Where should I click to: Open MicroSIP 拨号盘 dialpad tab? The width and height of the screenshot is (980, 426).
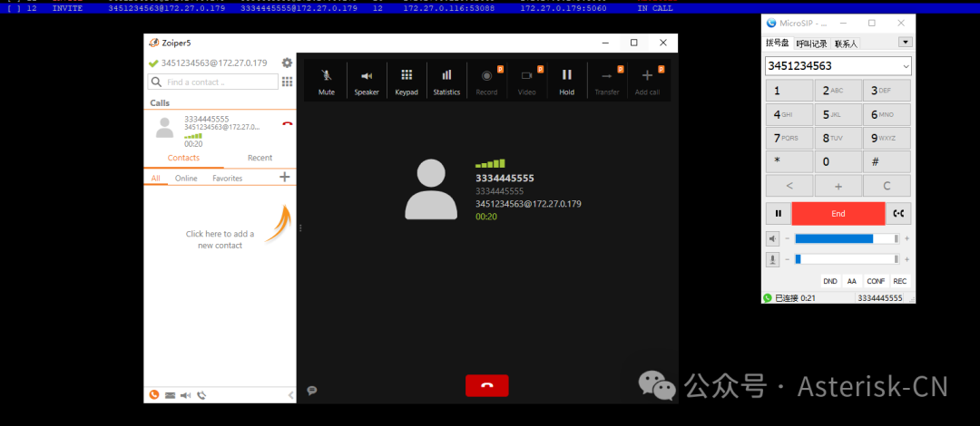[778, 44]
